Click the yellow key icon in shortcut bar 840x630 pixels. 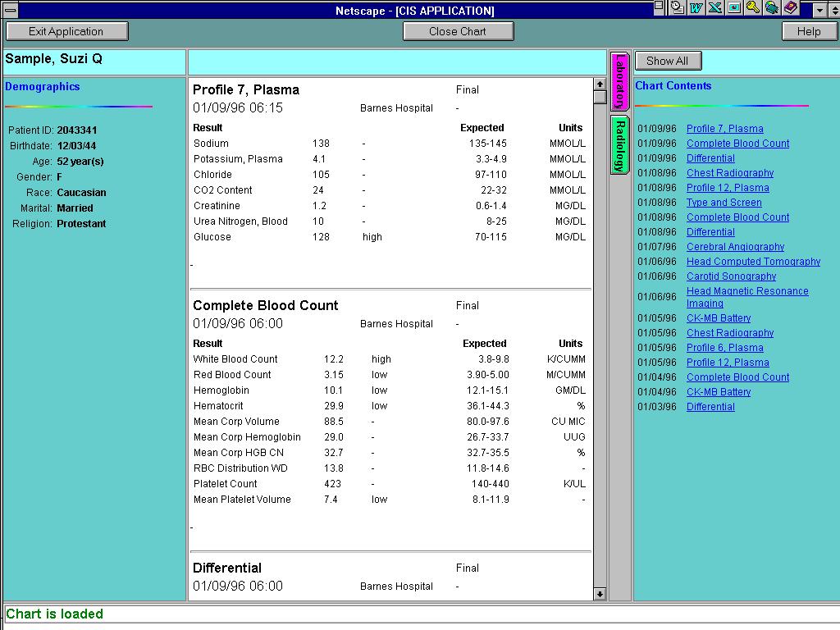tap(753, 7)
